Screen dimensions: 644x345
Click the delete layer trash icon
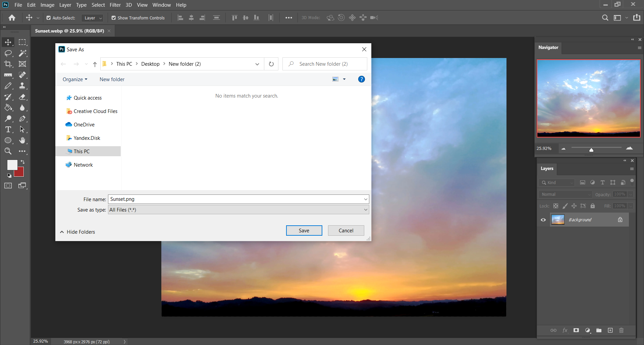pos(621,330)
